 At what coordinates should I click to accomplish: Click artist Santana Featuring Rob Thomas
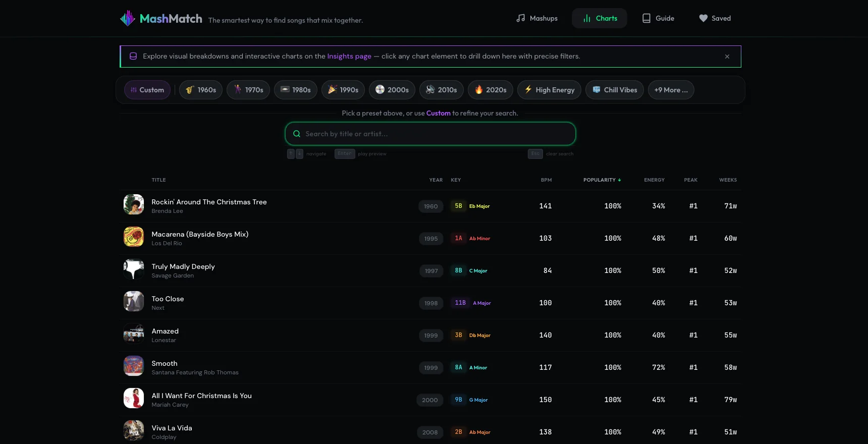(x=195, y=372)
